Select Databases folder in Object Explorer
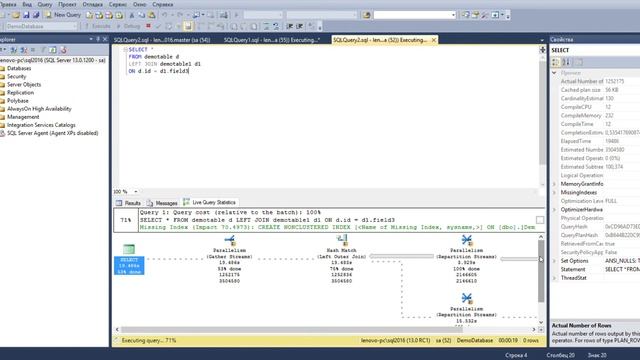Screen dimensions: 640x360 pos(19,68)
